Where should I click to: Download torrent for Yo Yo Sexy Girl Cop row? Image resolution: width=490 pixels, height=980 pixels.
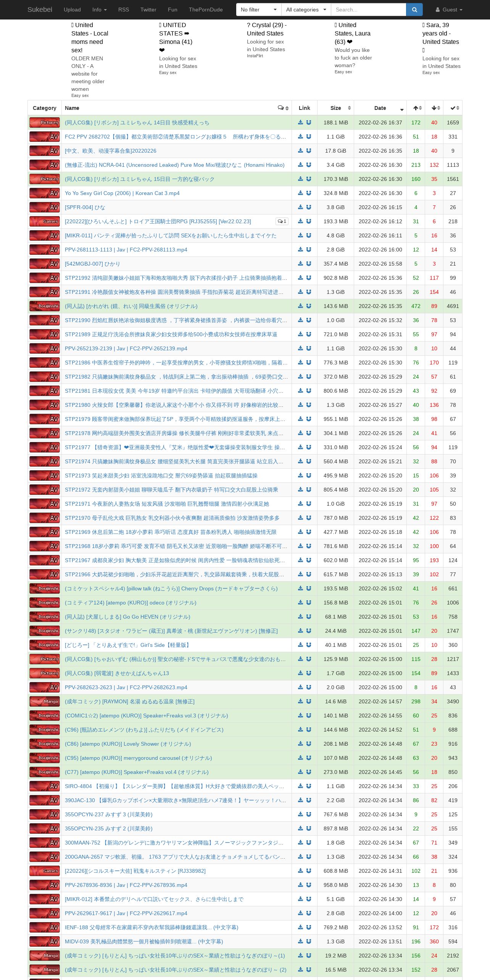[x=300, y=193]
